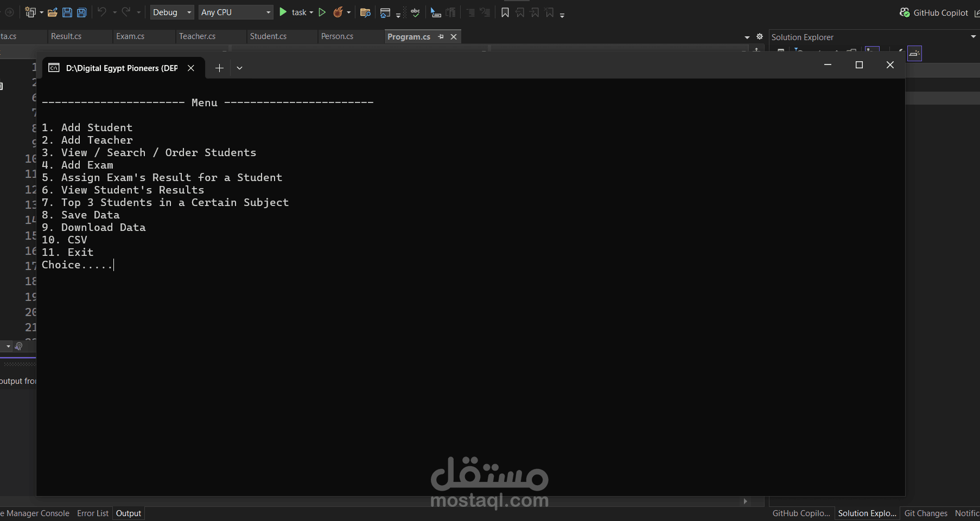Open the Any CPU platform dropdown
Viewport: 980px width, 521px height.
236,12
